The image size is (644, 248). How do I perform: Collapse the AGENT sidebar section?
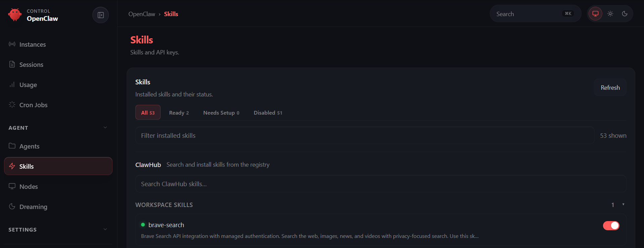pyautogui.click(x=105, y=128)
